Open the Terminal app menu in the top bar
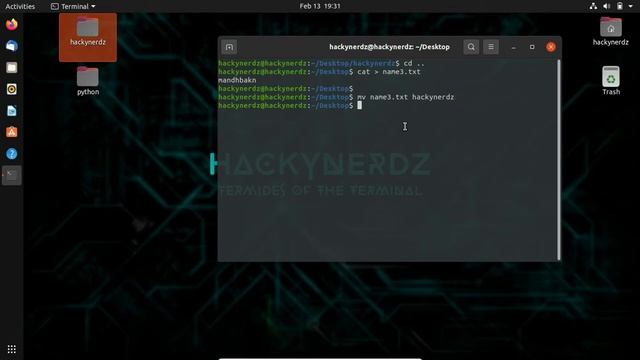 (73, 6)
